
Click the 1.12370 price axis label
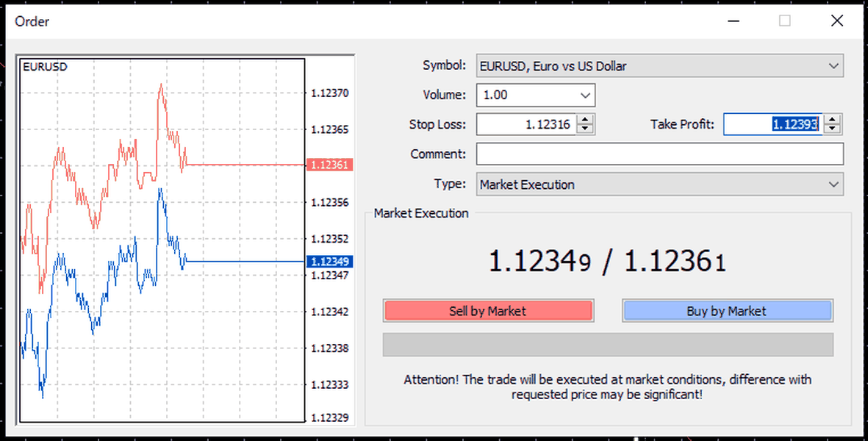(330, 93)
